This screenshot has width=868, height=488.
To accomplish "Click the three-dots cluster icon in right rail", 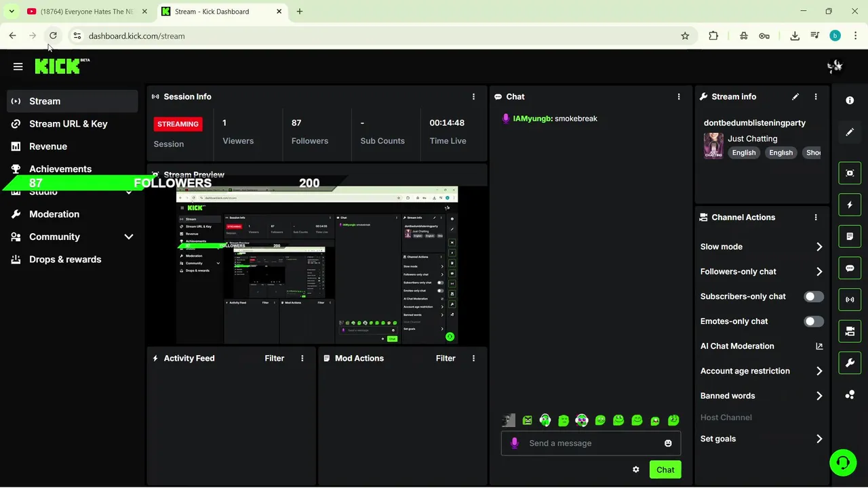I will (850, 394).
